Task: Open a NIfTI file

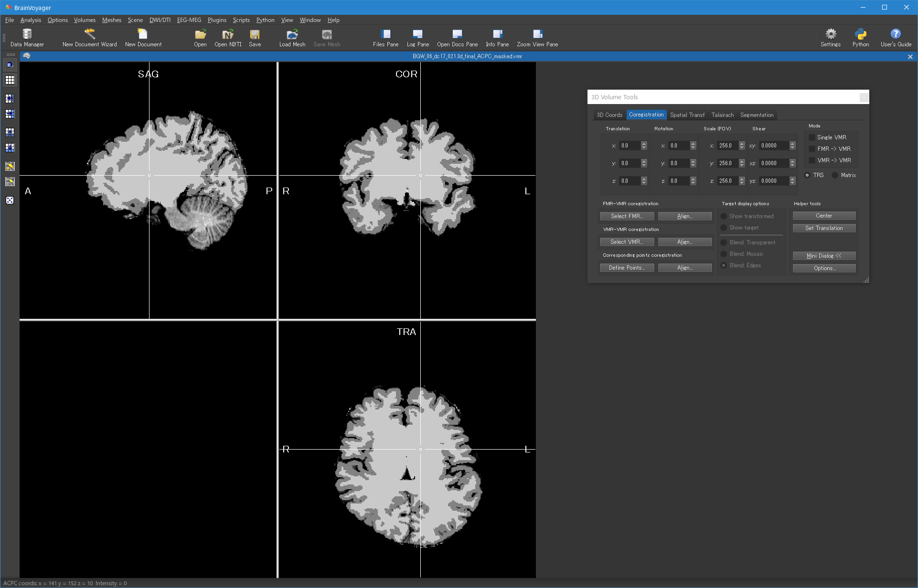Action: tap(228, 37)
